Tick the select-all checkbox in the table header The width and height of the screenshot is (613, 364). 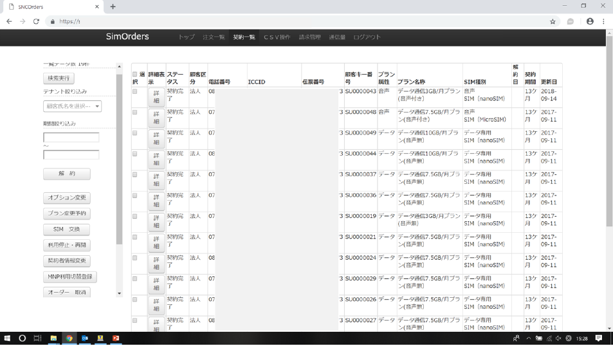135,75
